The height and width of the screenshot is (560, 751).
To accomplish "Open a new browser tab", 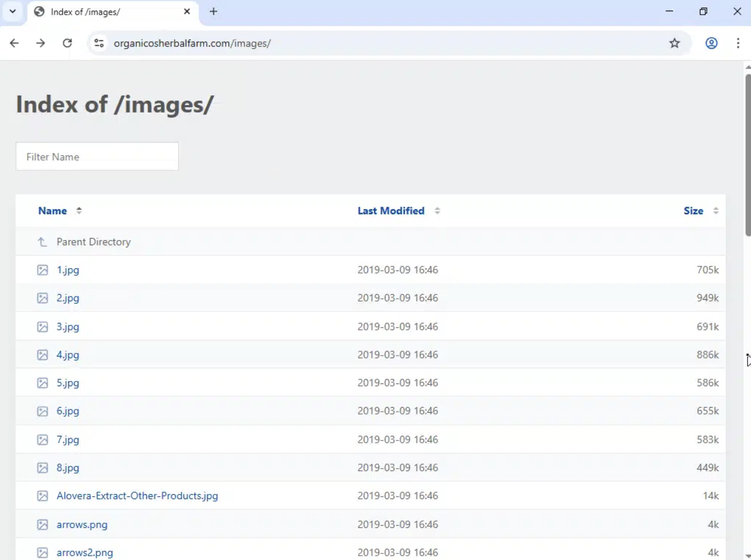I will pos(214,12).
